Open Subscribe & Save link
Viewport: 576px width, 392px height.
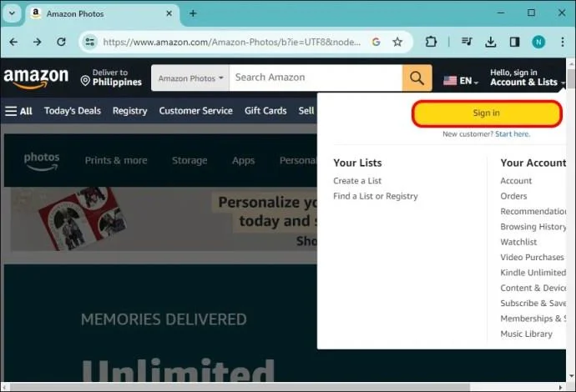pos(533,304)
